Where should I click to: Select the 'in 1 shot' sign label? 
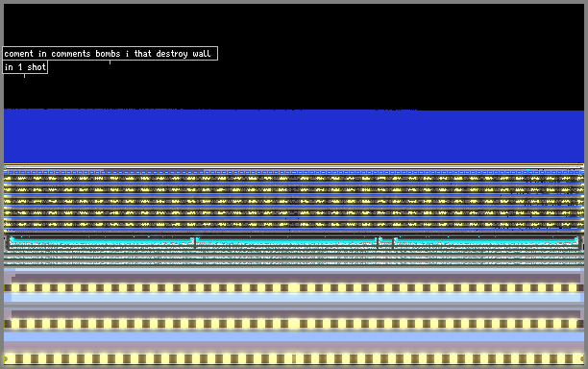click(25, 67)
